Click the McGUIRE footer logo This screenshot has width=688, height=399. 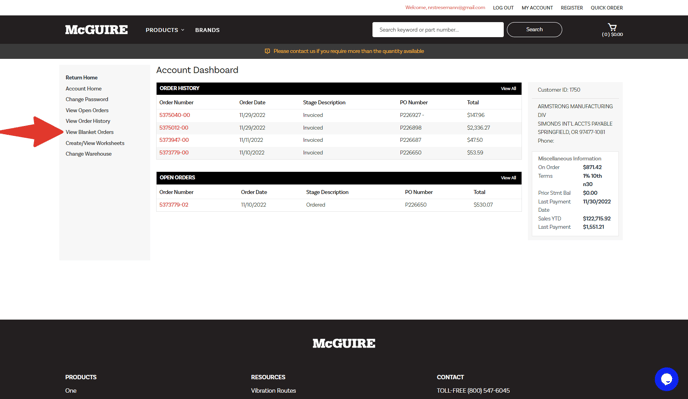click(344, 343)
